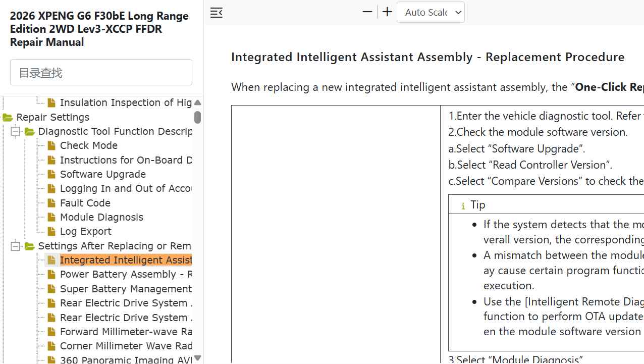Click the Diagnostic Tool Function Description folder icon
The width and height of the screenshot is (644, 364).
[30, 132]
